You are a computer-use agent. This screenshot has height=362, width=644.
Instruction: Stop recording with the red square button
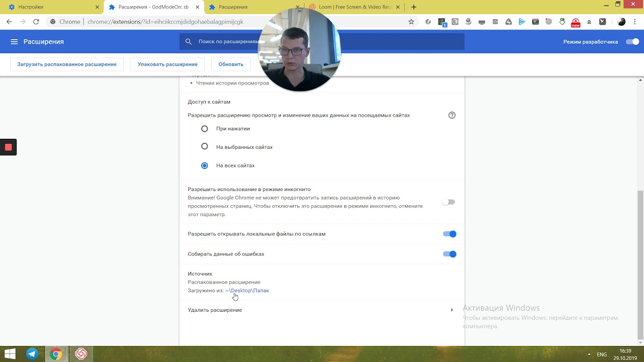point(8,147)
